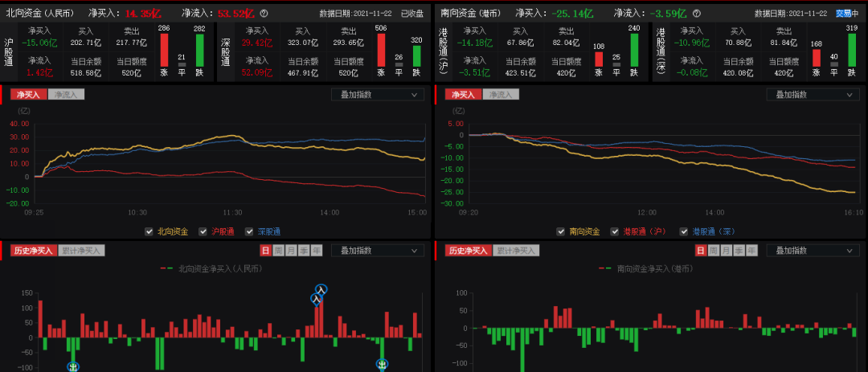Select 年 period button on northbound history chart
868x372 pixels.
pyautogui.click(x=317, y=251)
